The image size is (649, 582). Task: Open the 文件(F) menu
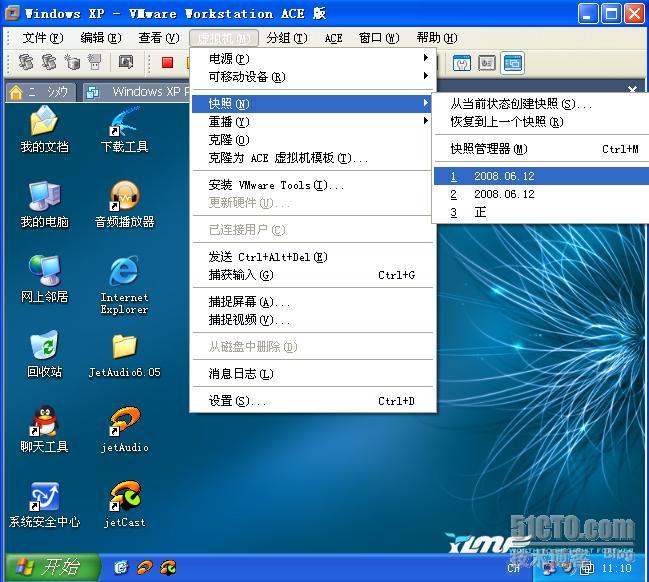pos(43,38)
